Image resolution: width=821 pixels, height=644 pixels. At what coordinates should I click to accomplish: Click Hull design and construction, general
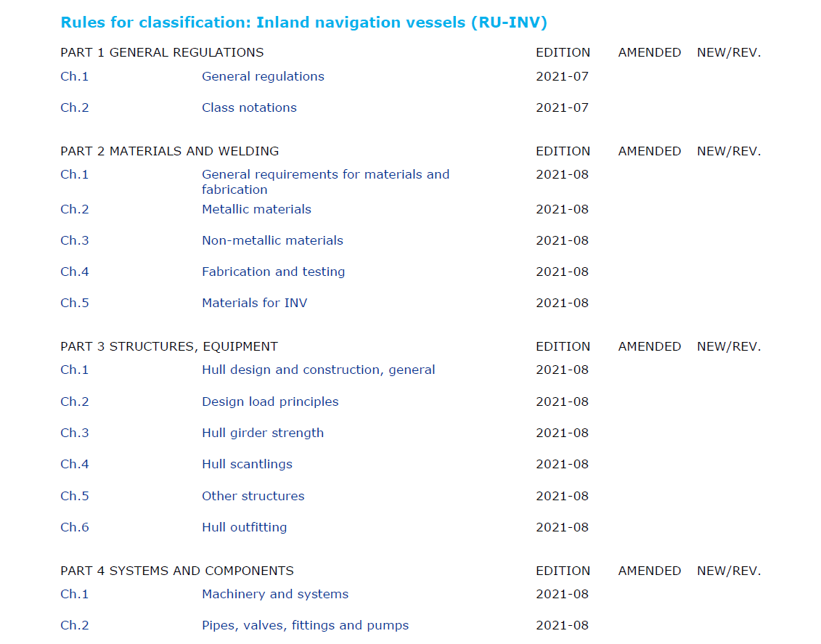(x=318, y=370)
